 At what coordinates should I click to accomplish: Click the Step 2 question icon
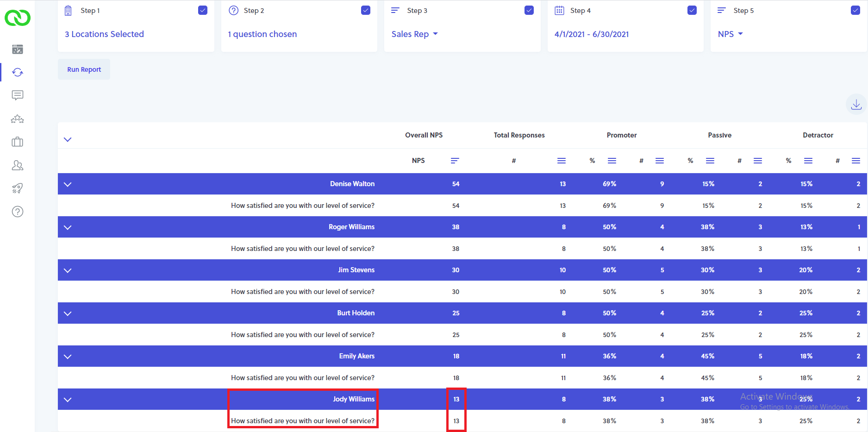pyautogui.click(x=234, y=10)
